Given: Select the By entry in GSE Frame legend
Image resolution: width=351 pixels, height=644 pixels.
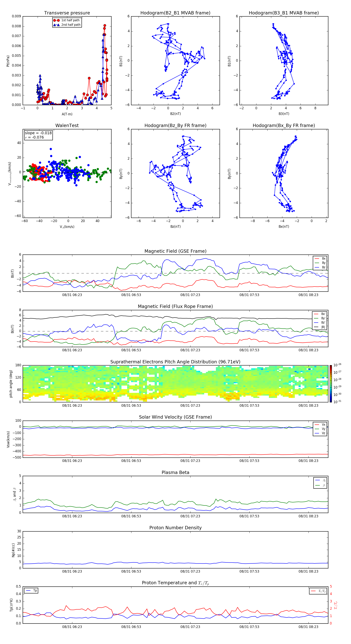Looking at the screenshot, I should [x=320, y=263].
